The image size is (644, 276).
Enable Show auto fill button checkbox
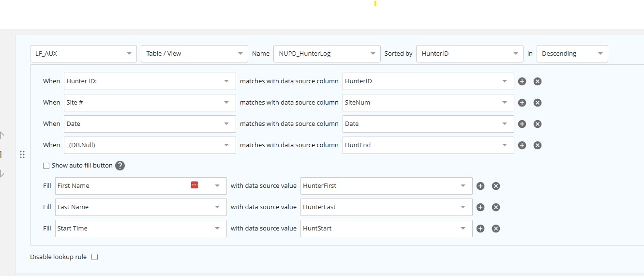click(x=46, y=166)
